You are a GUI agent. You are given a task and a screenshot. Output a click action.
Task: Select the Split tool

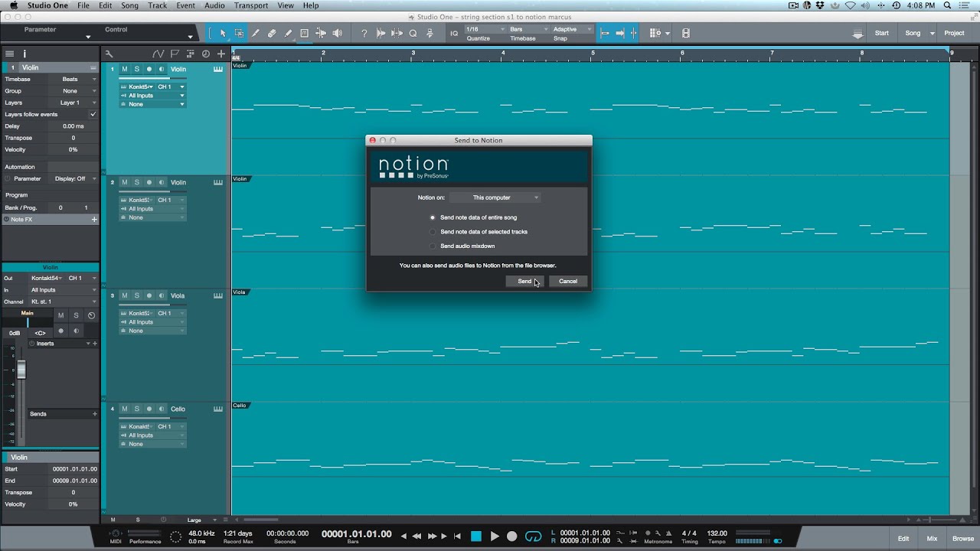click(x=256, y=33)
